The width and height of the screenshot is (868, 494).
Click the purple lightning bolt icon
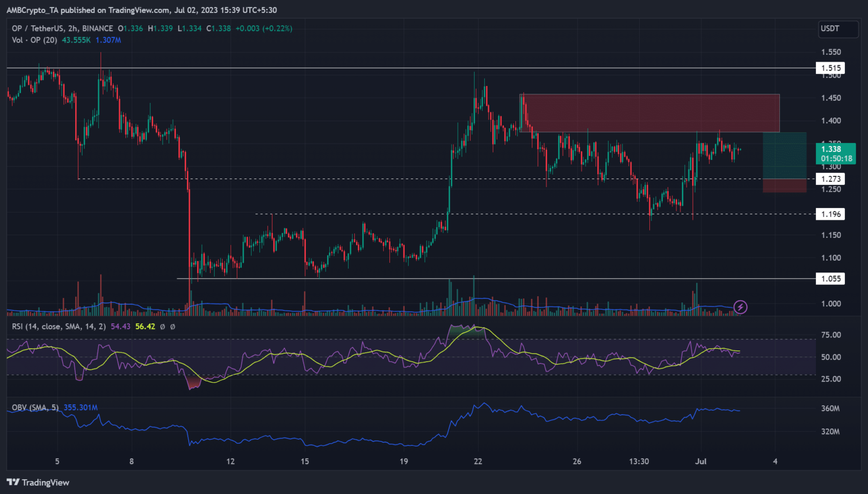[740, 307]
